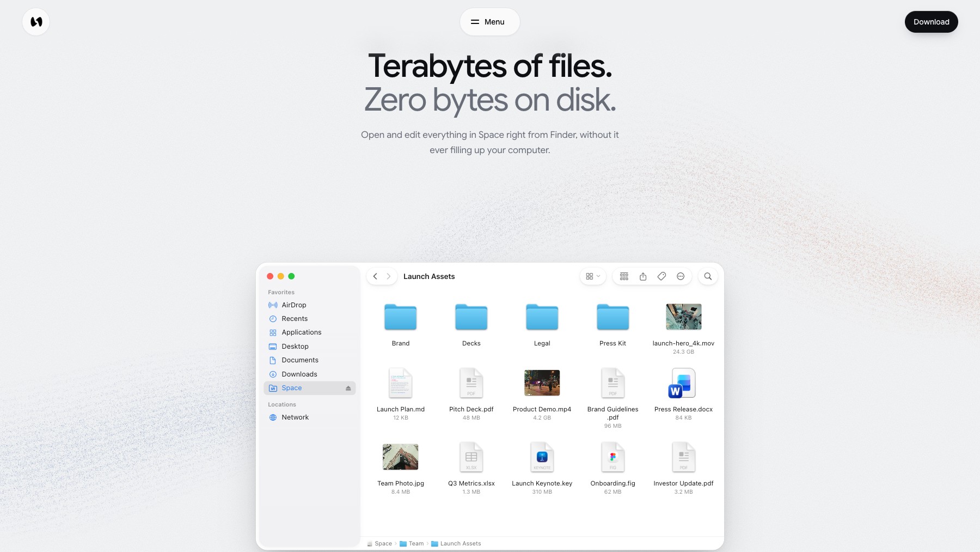Screen dimensions: 980x552
Task: Select Downloads in the sidebar
Action: pyautogui.click(x=310, y=374)
